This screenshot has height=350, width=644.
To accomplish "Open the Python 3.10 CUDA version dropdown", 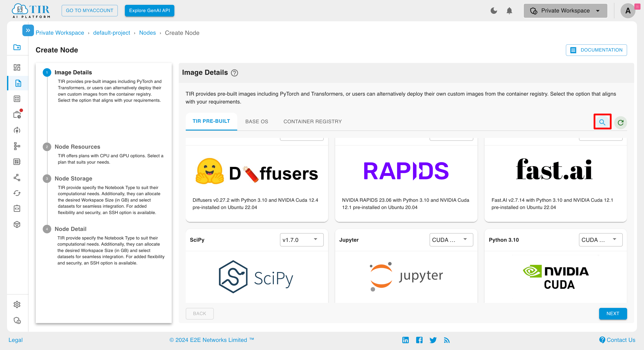I will click(600, 240).
